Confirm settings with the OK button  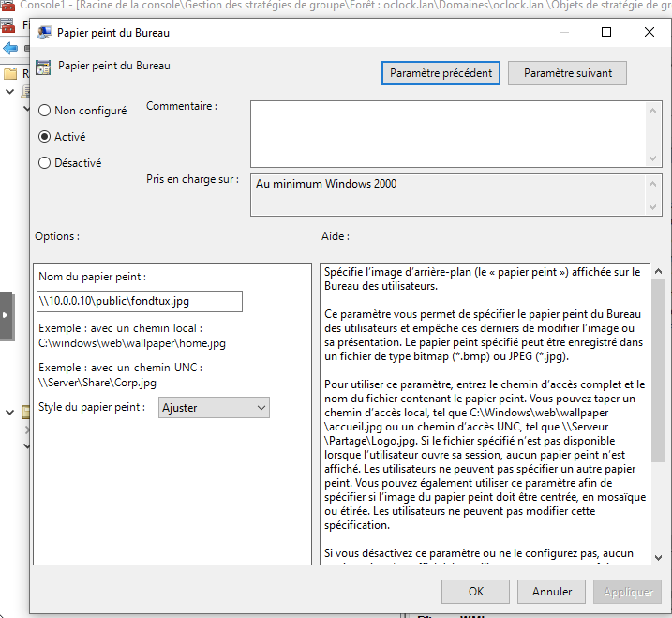point(475,592)
